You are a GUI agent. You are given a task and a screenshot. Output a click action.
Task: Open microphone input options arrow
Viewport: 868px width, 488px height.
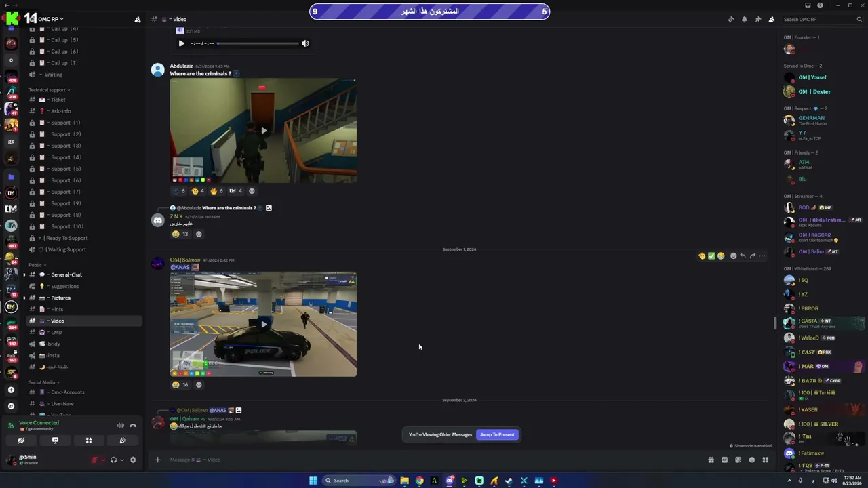(103, 460)
